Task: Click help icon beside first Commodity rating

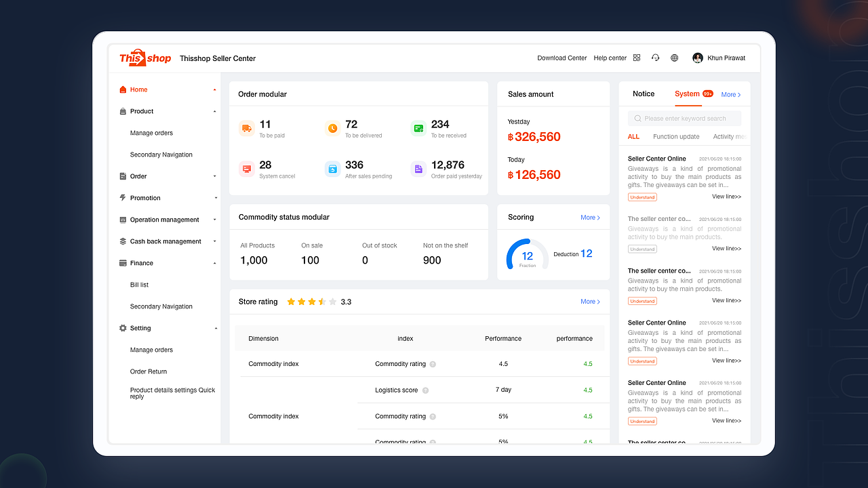Action: tap(433, 364)
